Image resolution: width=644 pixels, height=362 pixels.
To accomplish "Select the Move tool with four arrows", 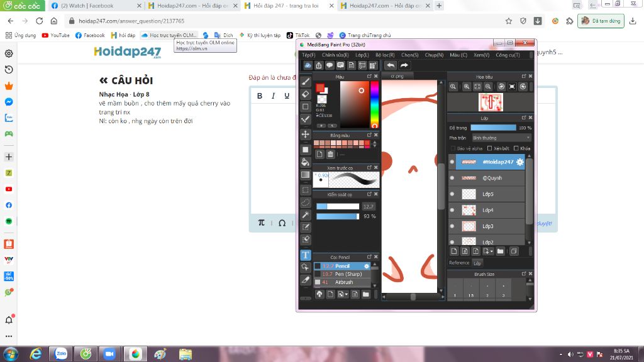I will coord(305,134).
